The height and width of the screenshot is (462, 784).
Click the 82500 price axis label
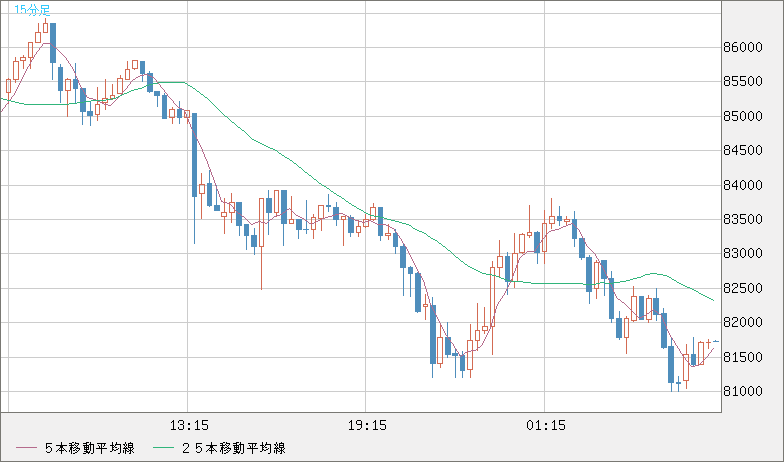[743, 288]
